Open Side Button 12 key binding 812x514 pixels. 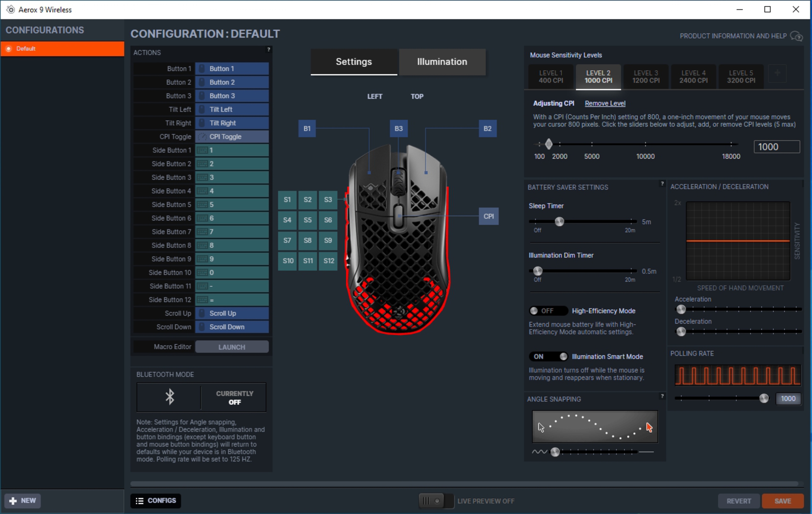232,300
